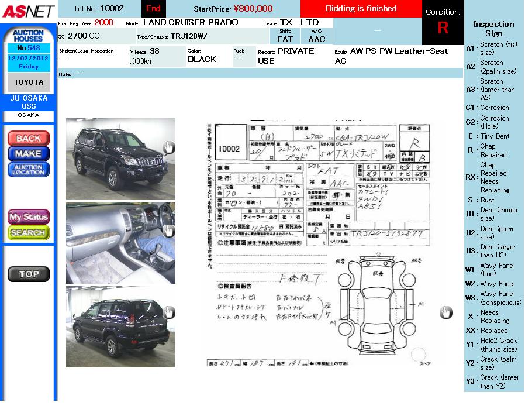Click the ASNET logo
Viewport: 532px width, 416px height.
point(29,11)
